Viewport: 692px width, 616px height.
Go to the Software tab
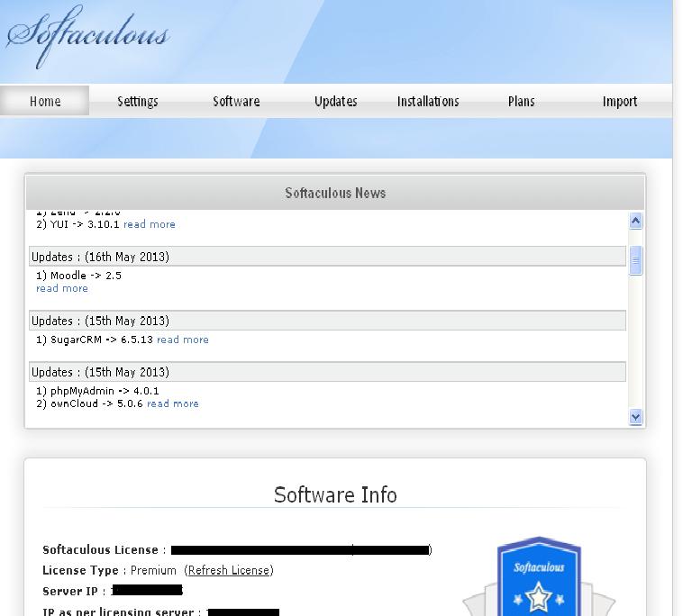pos(236,102)
